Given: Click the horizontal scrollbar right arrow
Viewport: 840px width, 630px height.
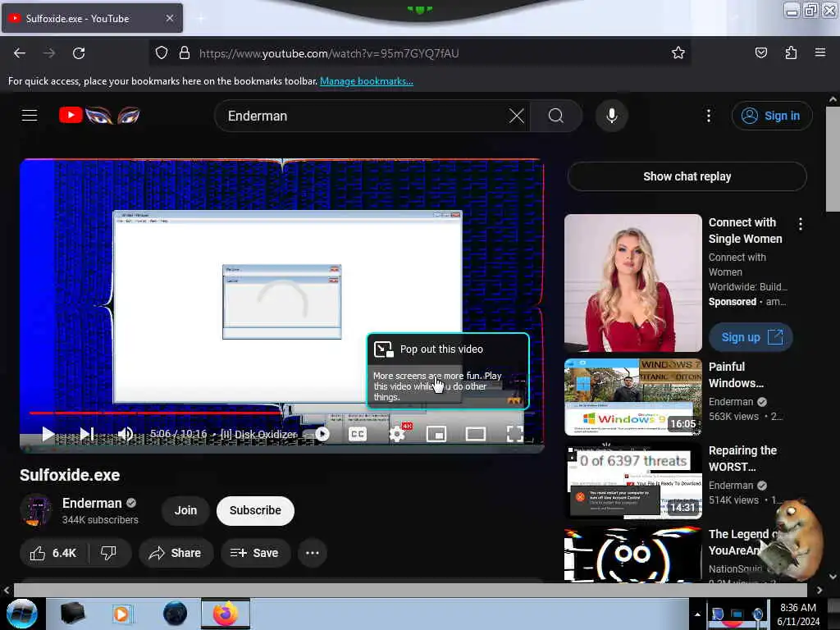Looking at the screenshot, I should (819, 590).
